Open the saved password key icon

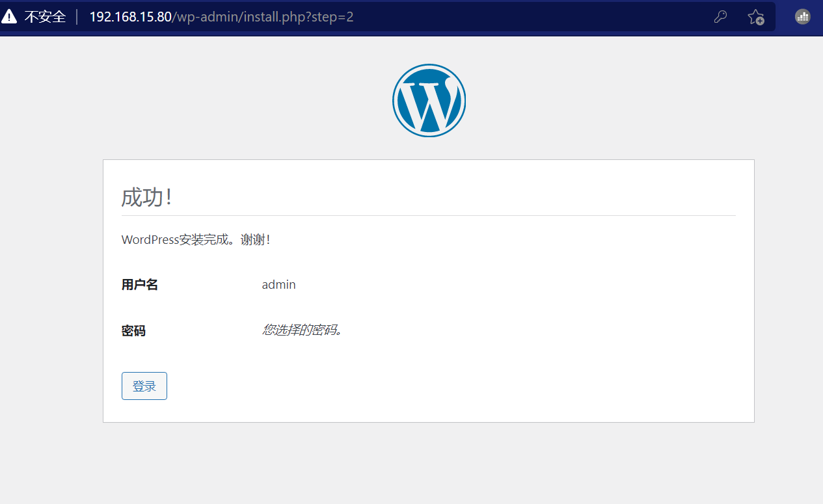720,17
